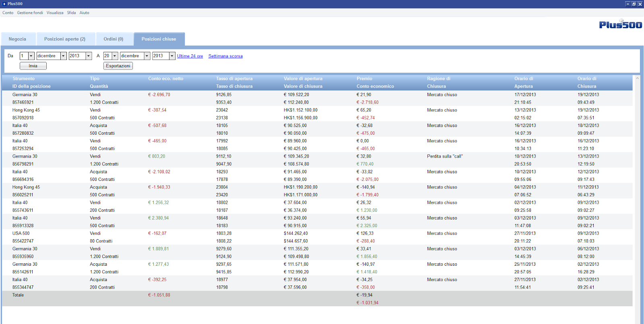Click the closing time 16:28:29
The height and width of the screenshot is (324, 644).
586,272
